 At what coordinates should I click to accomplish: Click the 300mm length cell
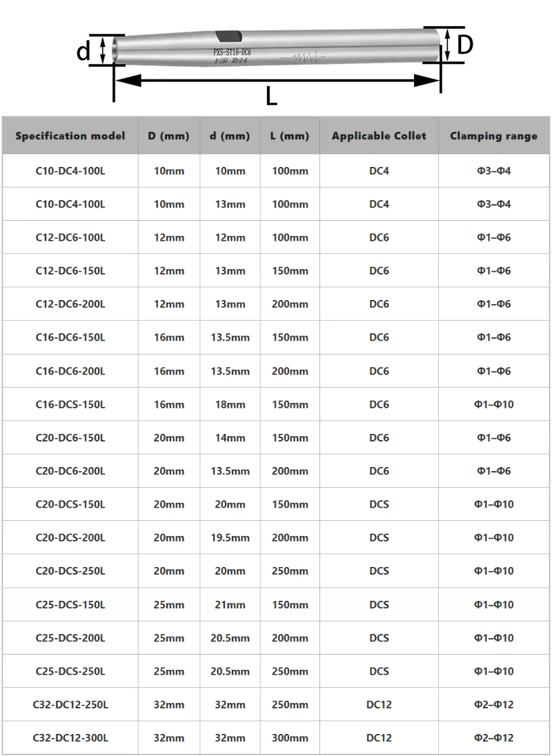pos(290,737)
